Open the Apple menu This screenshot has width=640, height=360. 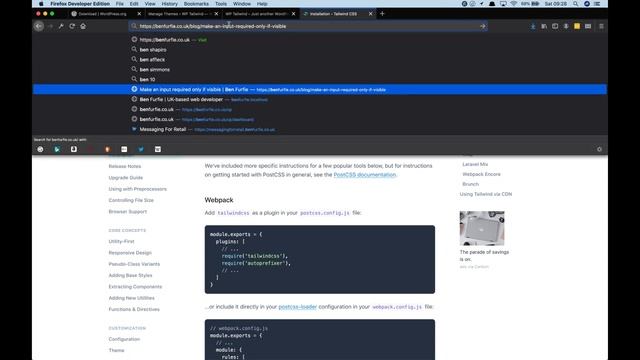41,4
